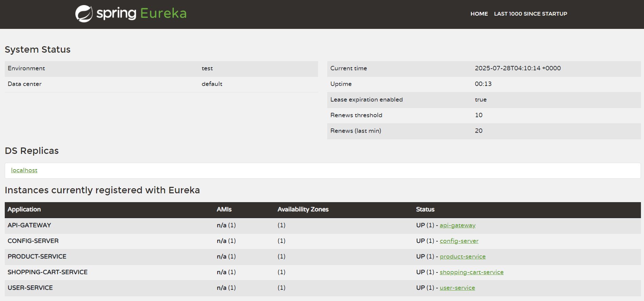This screenshot has width=644, height=301.
Task: Open the api-gateway instance link
Action: click(457, 225)
